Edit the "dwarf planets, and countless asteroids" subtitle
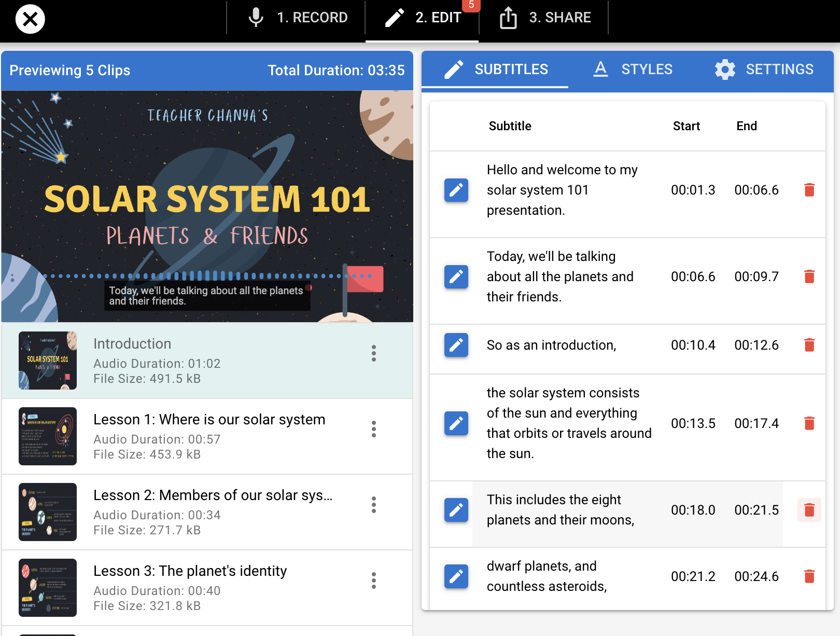The height and width of the screenshot is (636, 840). 456,576
